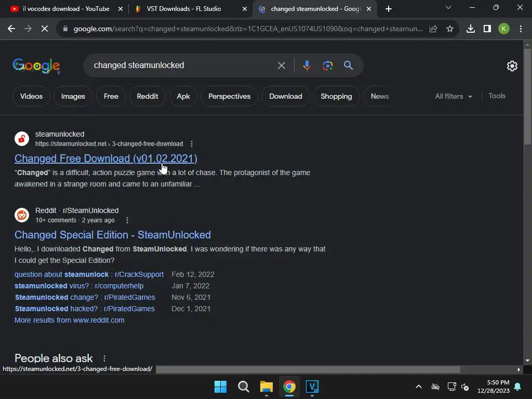Screen dimensions: 532x399
Task: Open the Chrome downloads icon
Action: pyautogui.click(x=471, y=29)
